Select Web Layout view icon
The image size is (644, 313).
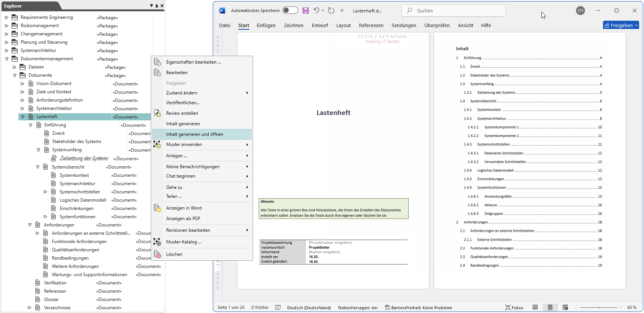[x=565, y=307]
